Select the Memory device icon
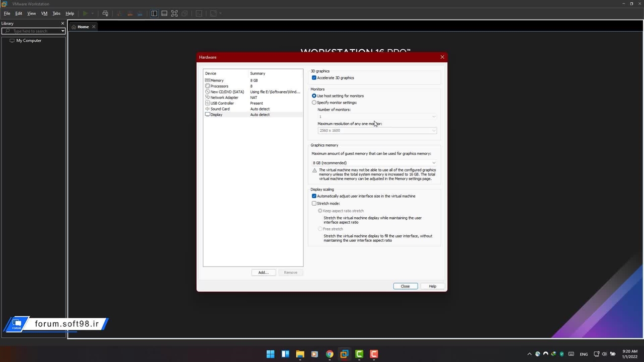The image size is (644, 362). pyautogui.click(x=207, y=80)
